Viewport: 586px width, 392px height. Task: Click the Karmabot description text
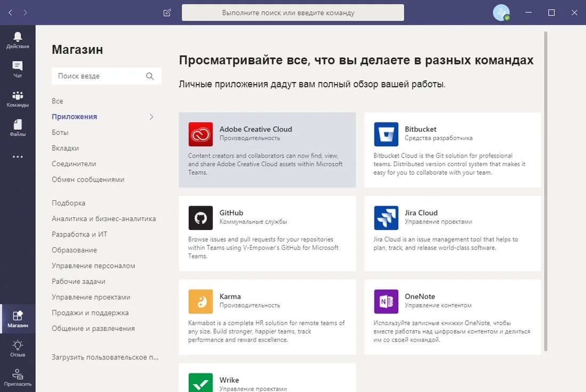coord(266,331)
